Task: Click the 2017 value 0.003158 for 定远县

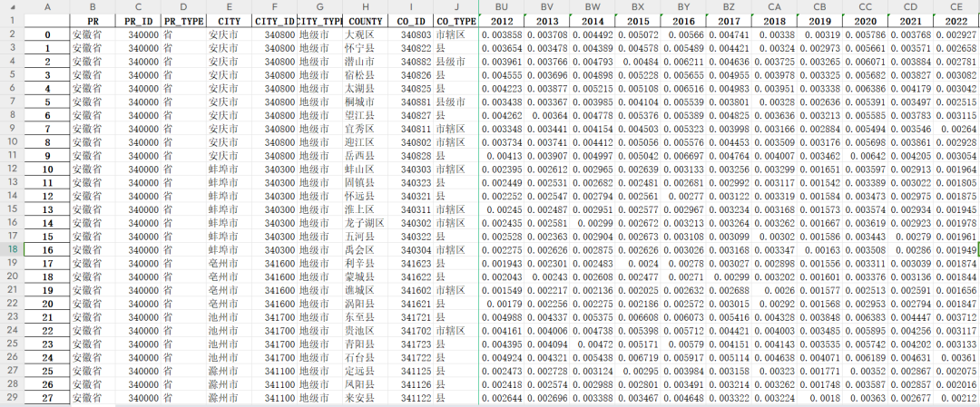Action: tap(729, 370)
